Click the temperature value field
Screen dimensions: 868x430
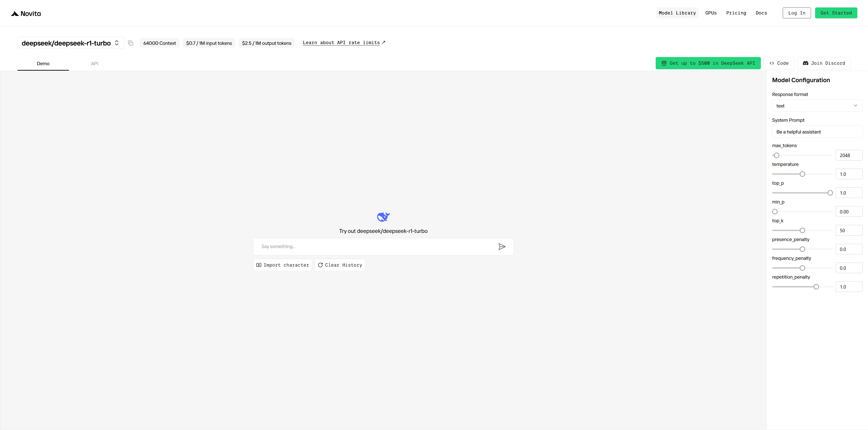849,174
